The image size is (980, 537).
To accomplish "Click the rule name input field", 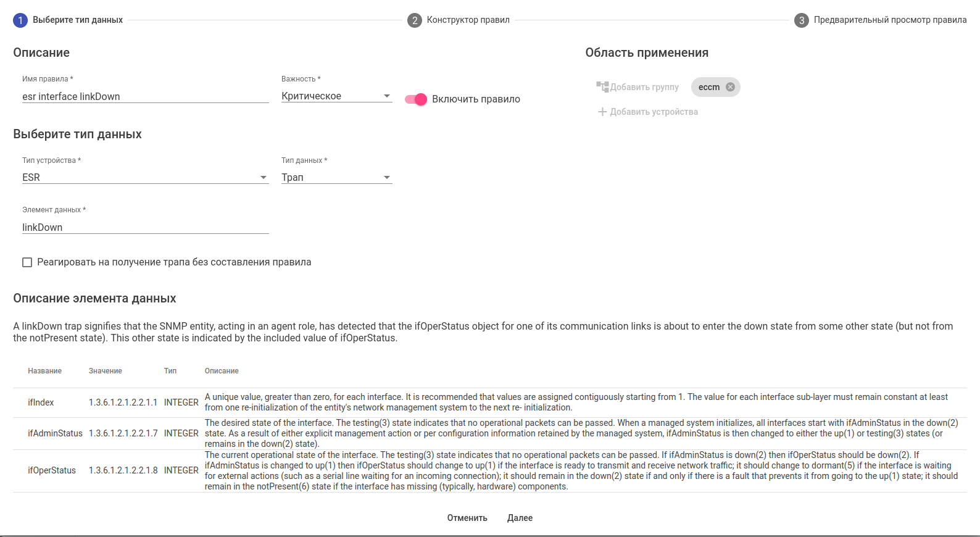I will [145, 97].
